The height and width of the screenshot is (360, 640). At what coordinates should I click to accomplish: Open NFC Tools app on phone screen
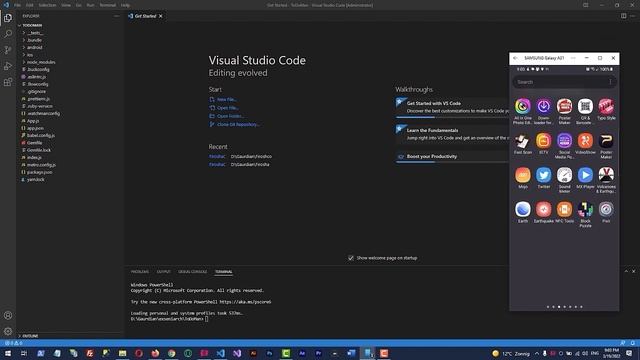pyautogui.click(x=564, y=212)
